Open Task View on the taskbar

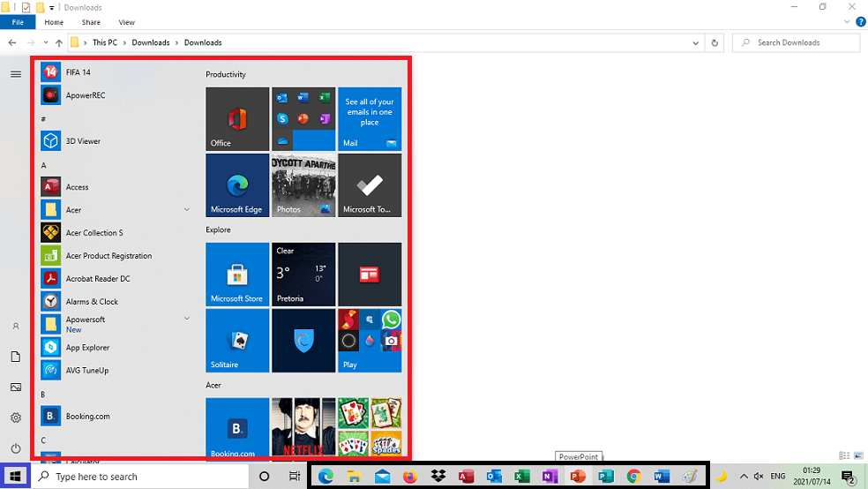click(295, 477)
